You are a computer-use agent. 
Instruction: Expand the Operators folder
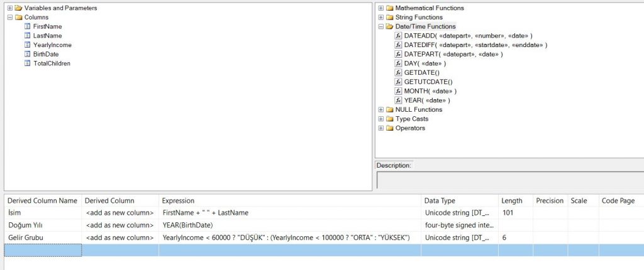coord(381,128)
